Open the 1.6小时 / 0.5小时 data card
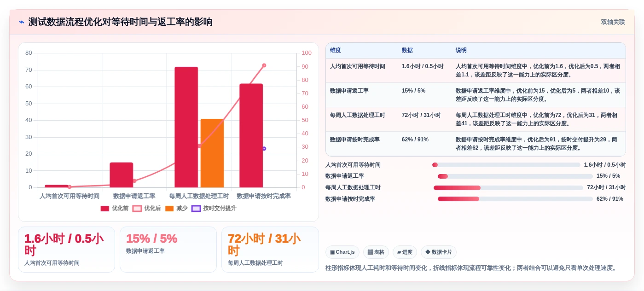Image resolution: width=644 pixels, height=291 pixels. [66, 250]
